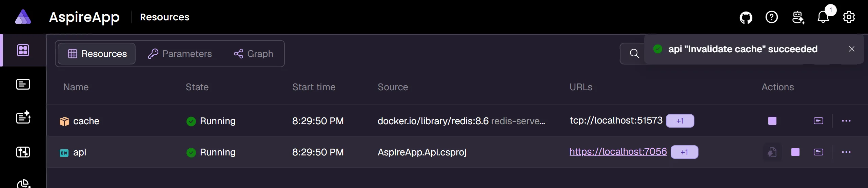View console logs for cache

pyautogui.click(x=818, y=121)
